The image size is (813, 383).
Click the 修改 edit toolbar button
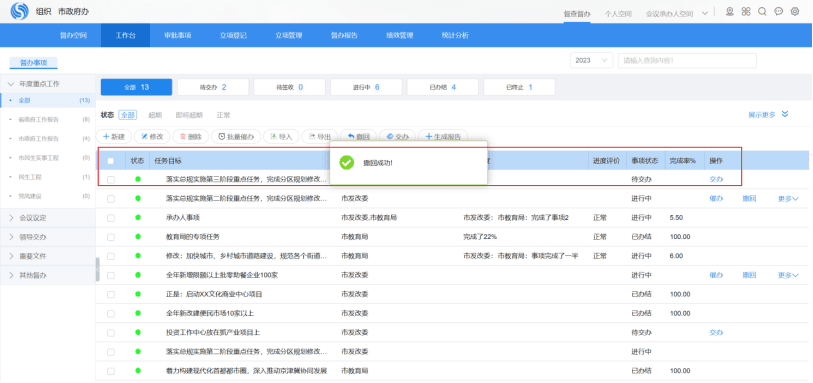pyautogui.click(x=152, y=136)
